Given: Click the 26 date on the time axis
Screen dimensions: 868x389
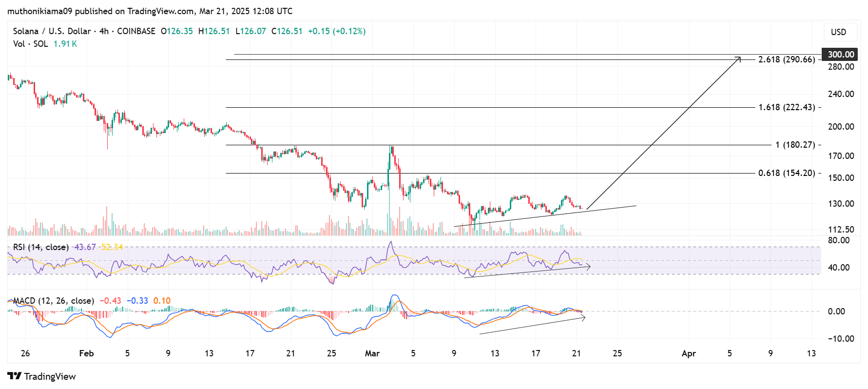Looking at the screenshot, I should [x=25, y=353].
